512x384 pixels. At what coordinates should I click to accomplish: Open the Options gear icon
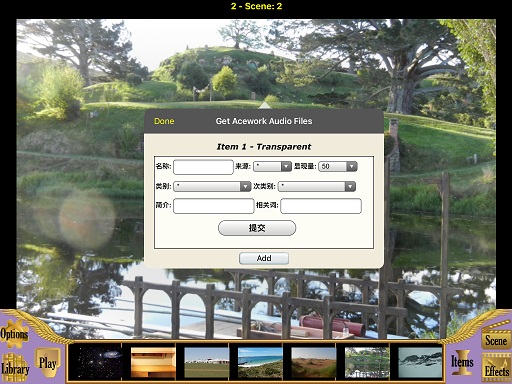[14, 334]
